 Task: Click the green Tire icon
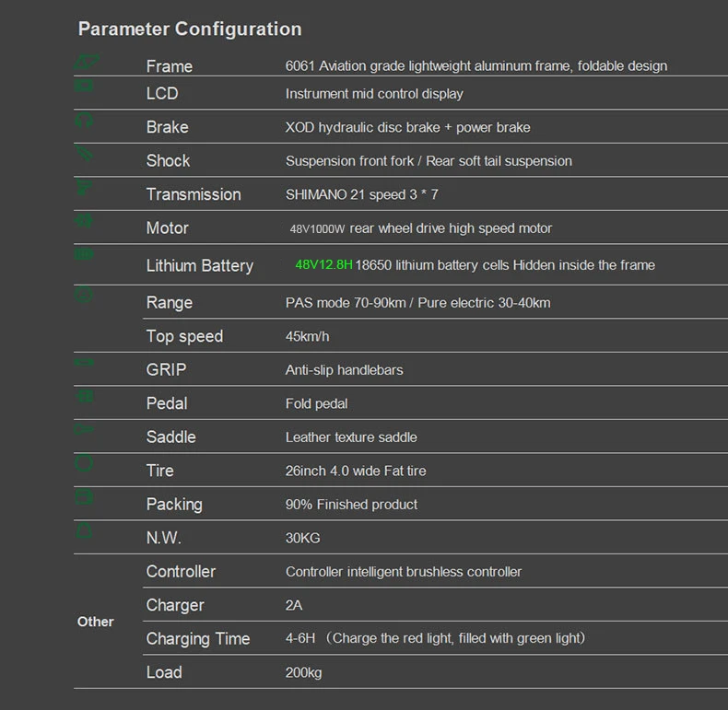pos(85,463)
